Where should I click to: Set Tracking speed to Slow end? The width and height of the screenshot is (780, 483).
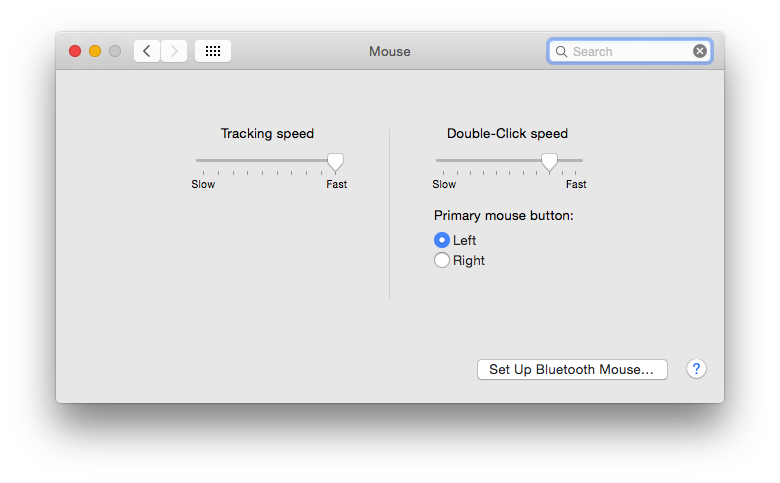pos(198,160)
